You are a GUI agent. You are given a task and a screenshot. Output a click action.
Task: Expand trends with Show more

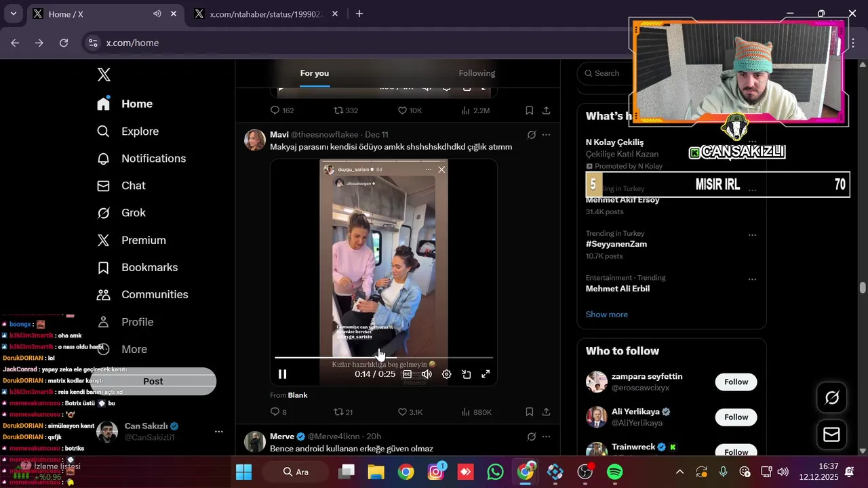click(x=606, y=314)
